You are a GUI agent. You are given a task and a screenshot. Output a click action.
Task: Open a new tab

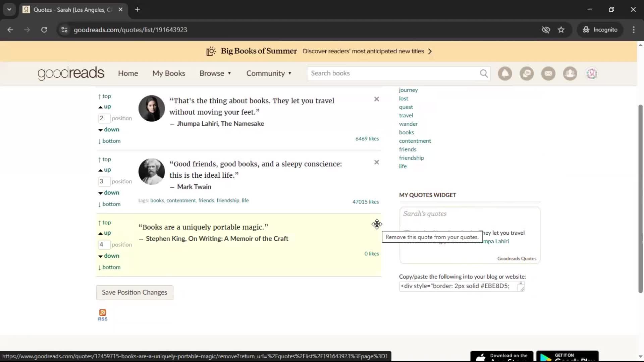click(x=138, y=9)
